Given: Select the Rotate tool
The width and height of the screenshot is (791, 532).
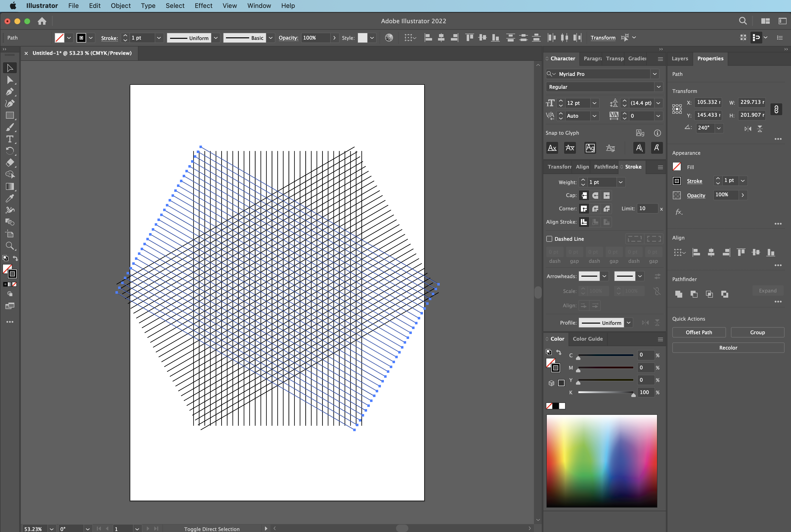Looking at the screenshot, I should (10, 151).
